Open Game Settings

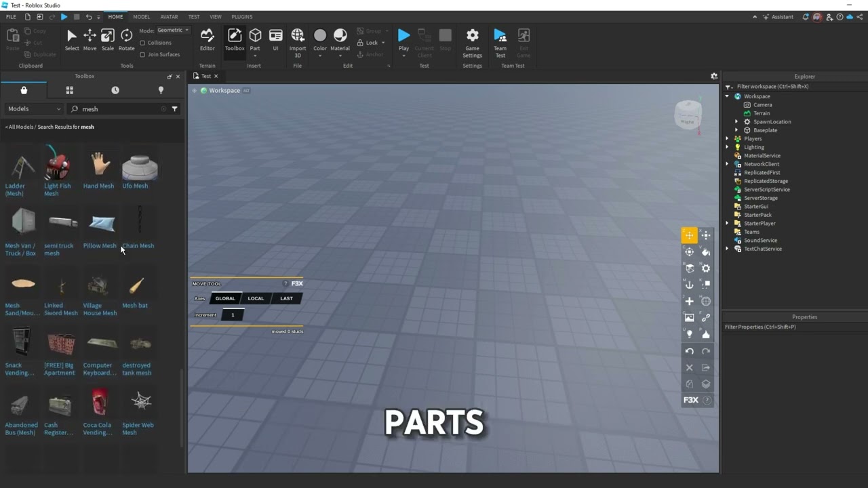point(473,42)
